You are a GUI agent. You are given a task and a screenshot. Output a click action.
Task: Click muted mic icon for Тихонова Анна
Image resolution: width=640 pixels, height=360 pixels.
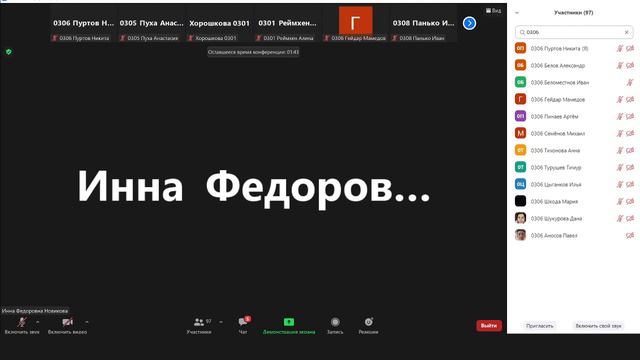click(620, 151)
